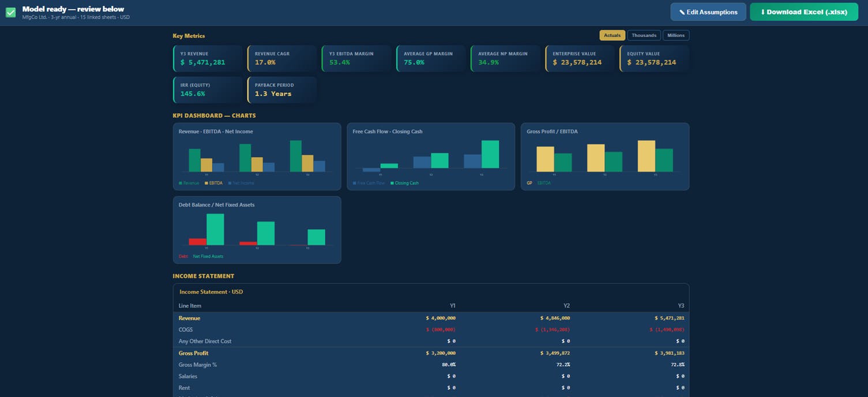The width and height of the screenshot is (868, 397).
Task: Select Y2 Revenue value $ 4,846,080
Action: click(x=555, y=318)
